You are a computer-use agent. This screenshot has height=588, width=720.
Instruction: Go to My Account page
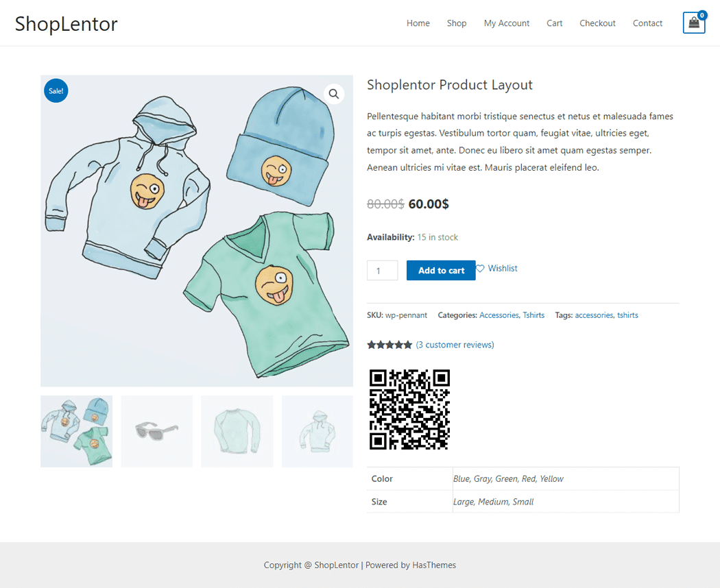click(x=507, y=23)
